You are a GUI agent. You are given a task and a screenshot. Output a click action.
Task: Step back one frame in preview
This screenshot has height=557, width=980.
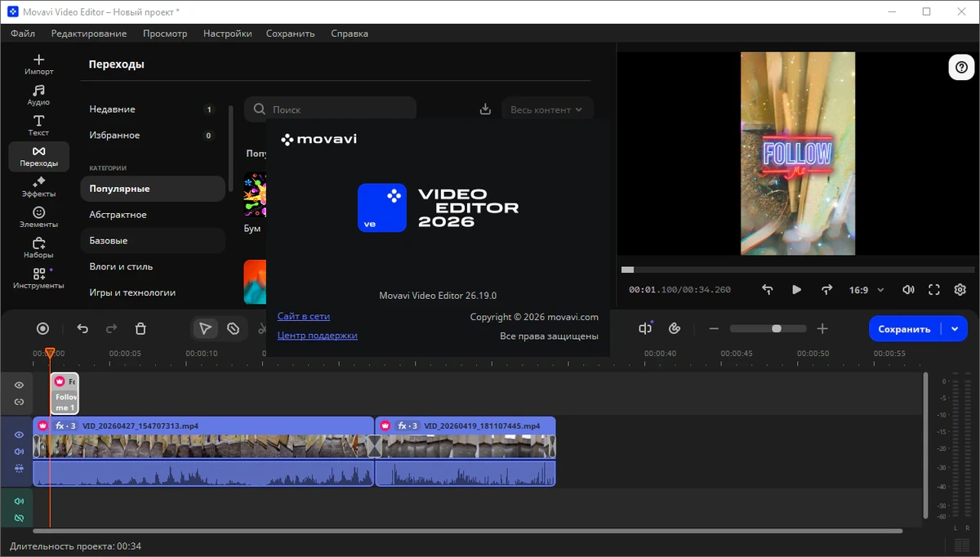point(767,289)
